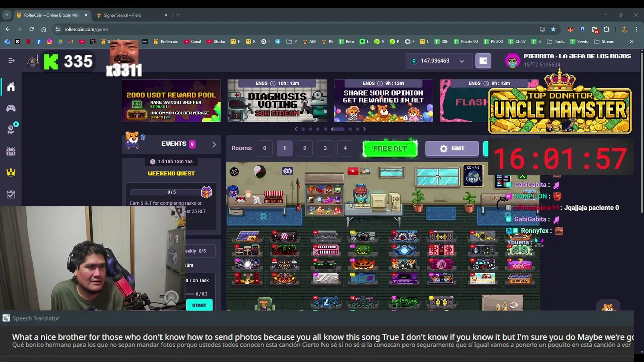
Task: Open the PE 200 bookmark
Action: (493, 41)
